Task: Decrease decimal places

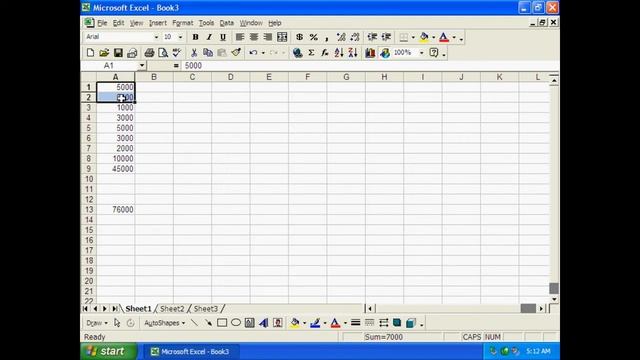Action: [355, 37]
